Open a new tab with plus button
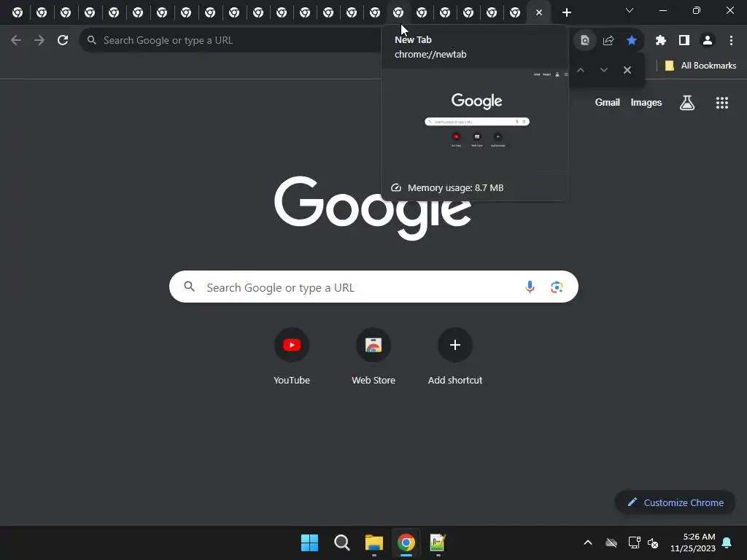Viewport: 747px width, 560px height. 566,12
